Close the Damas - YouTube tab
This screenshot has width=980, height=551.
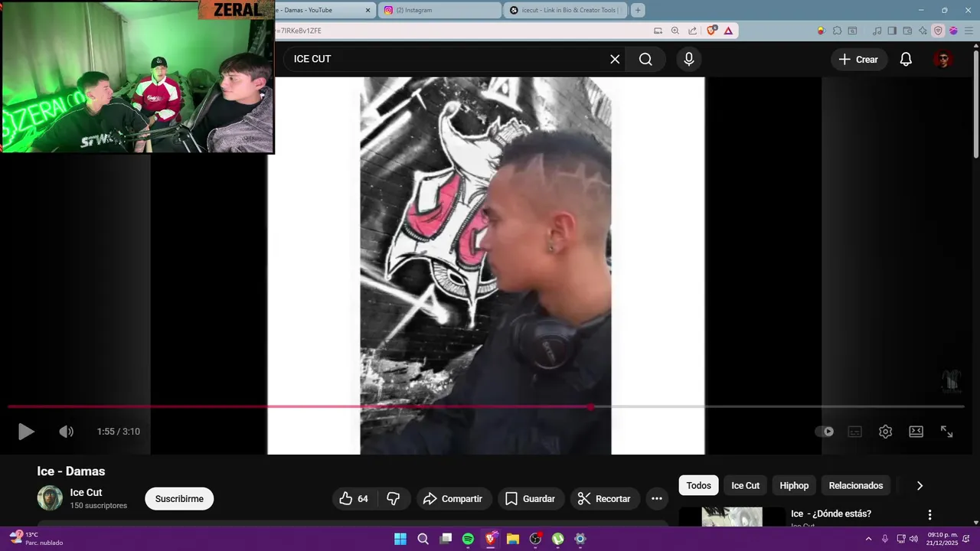pyautogui.click(x=367, y=10)
